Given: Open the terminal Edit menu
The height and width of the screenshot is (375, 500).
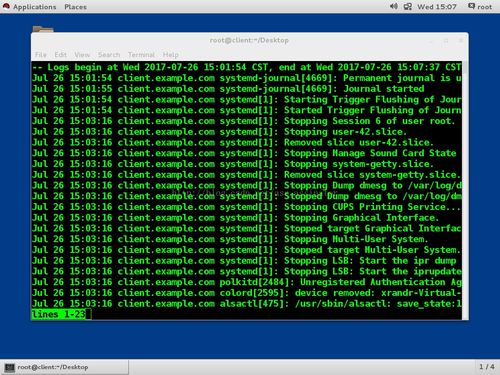Looking at the screenshot, I should click(x=60, y=55).
